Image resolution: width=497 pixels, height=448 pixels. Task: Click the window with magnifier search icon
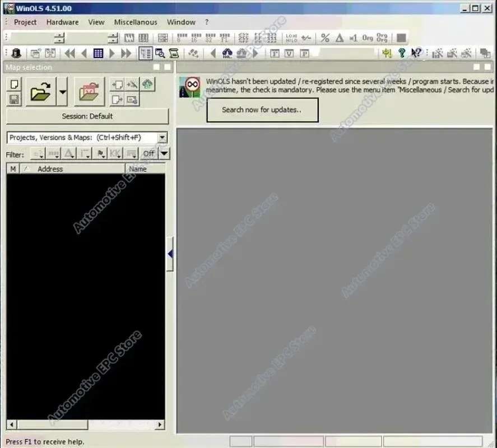pos(160,53)
